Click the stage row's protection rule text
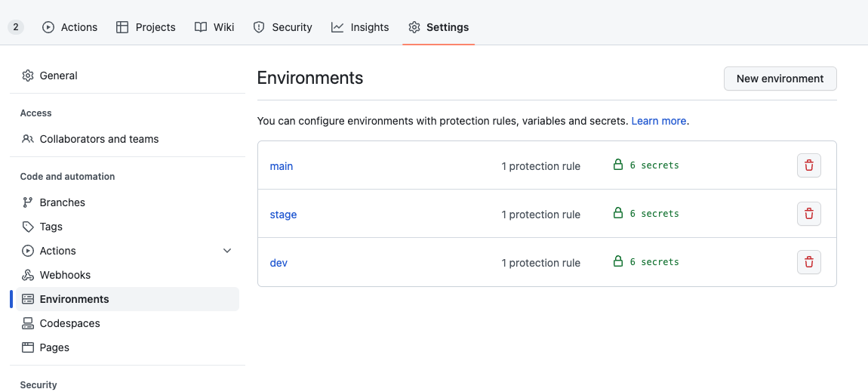Viewport: 868px width, 392px height. click(x=541, y=215)
